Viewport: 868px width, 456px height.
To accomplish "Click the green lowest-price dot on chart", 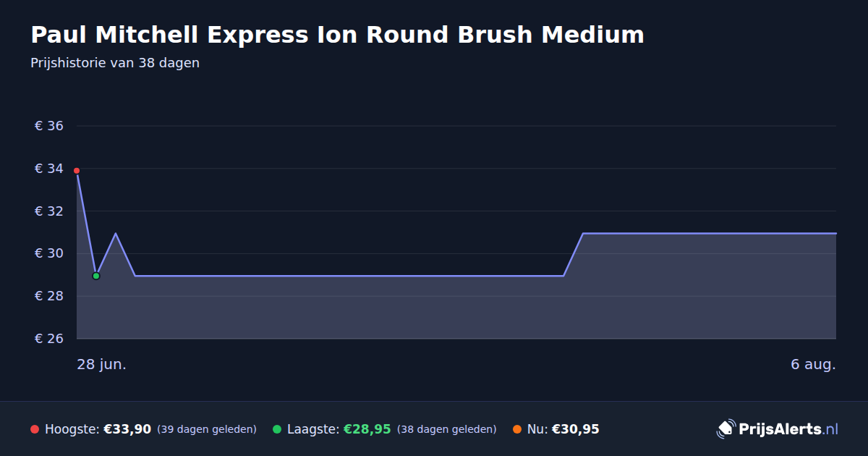I will tap(96, 276).
